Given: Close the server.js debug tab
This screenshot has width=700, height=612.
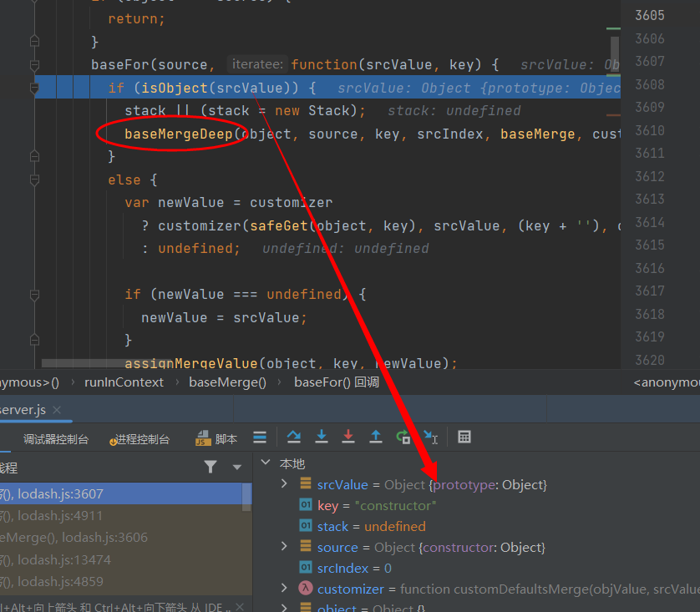Looking at the screenshot, I should pyautogui.click(x=57, y=409).
